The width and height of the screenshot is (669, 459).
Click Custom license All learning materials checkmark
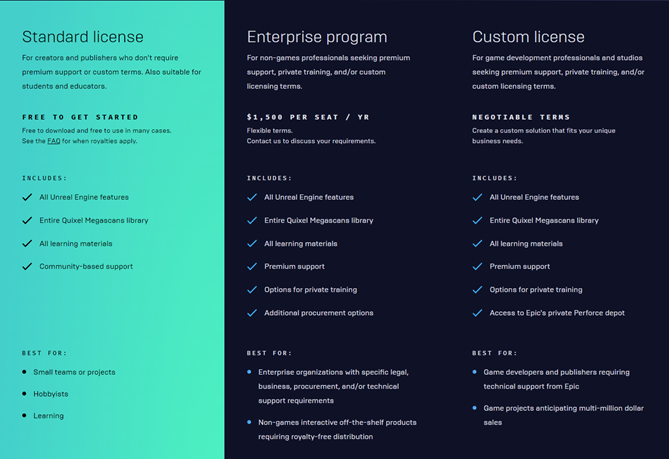[x=477, y=244]
